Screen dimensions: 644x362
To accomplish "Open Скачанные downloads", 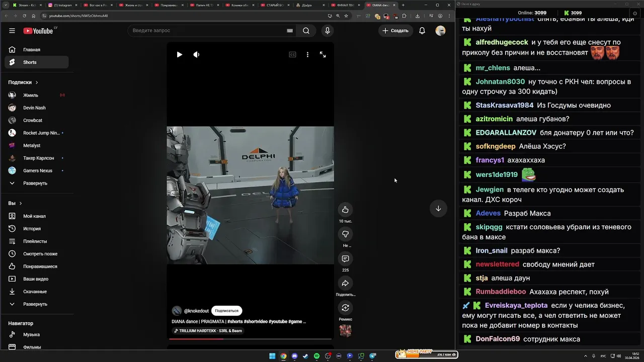I will click(37, 292).
